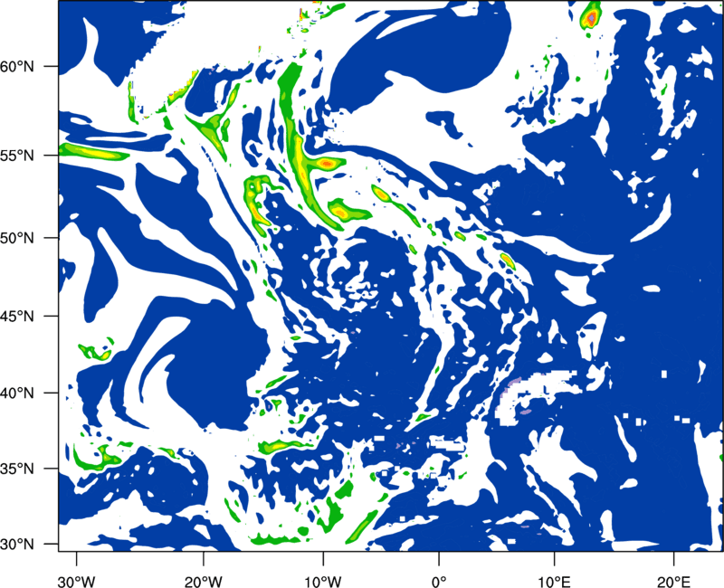Click the 10°E longitude label
Image resolution: width=724 pixels, height=588 pixels.
[x=554, y=582]
